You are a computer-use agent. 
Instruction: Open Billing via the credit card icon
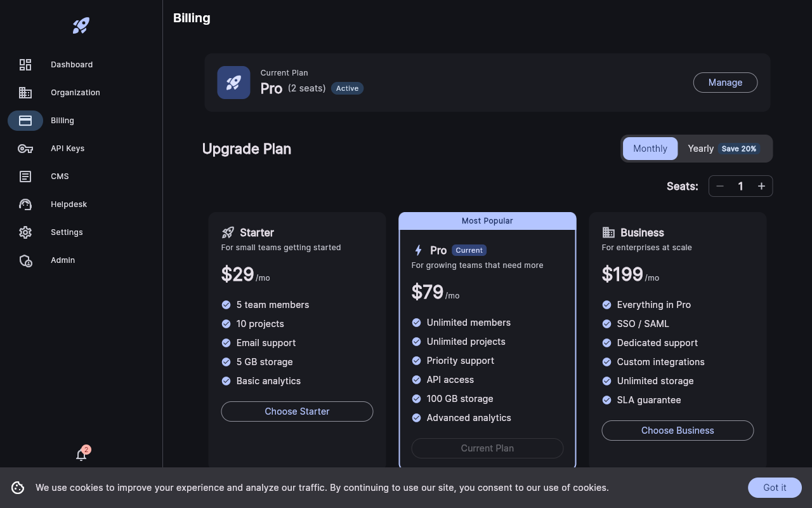click(25, 121)
